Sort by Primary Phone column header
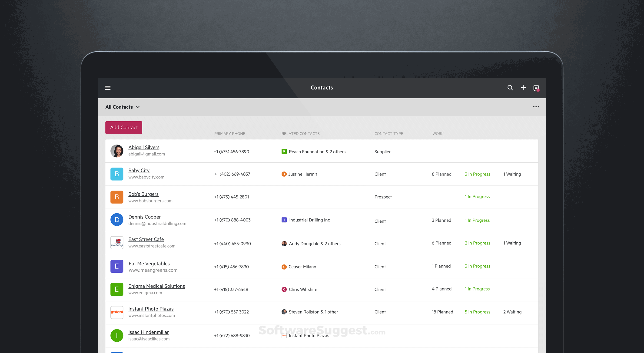644x353 pixels. tap(229, 134)
